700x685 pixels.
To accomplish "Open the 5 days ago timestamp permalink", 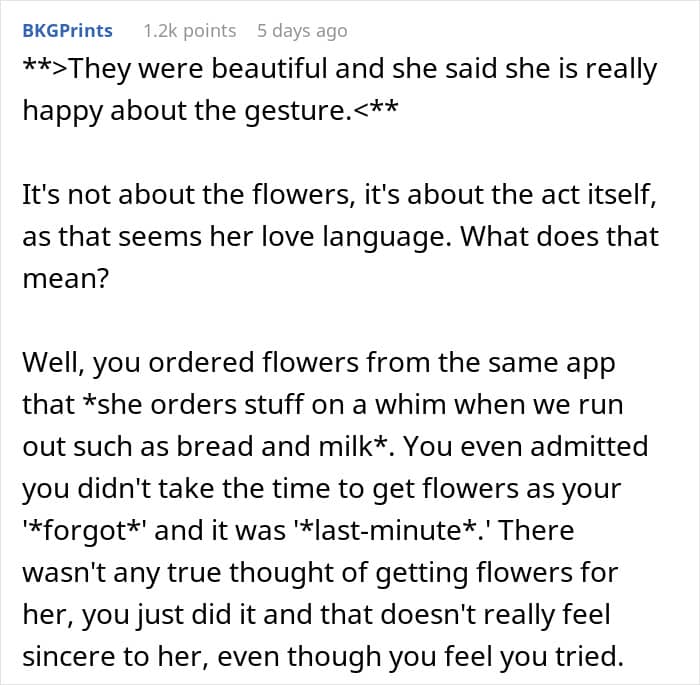I will click(x=302, y=31).
